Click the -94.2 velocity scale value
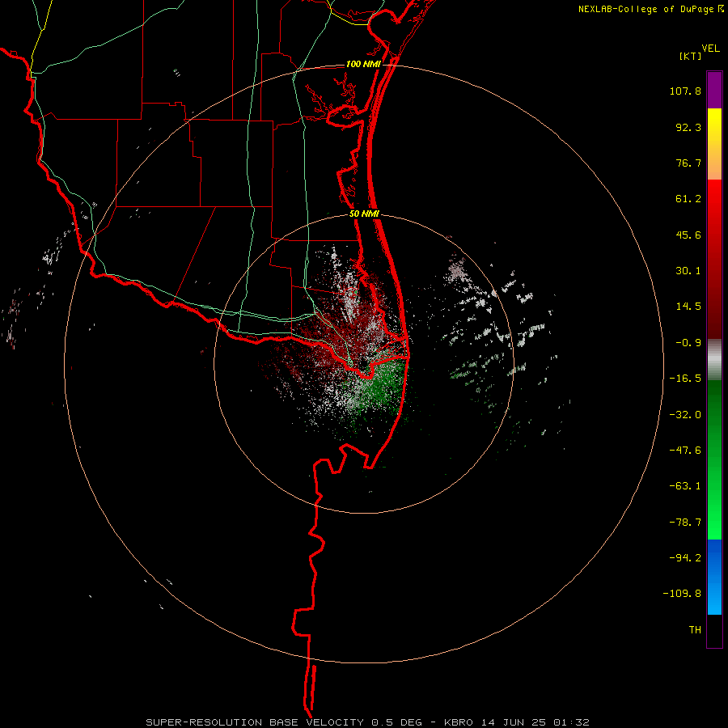 [x=685, y=558]
